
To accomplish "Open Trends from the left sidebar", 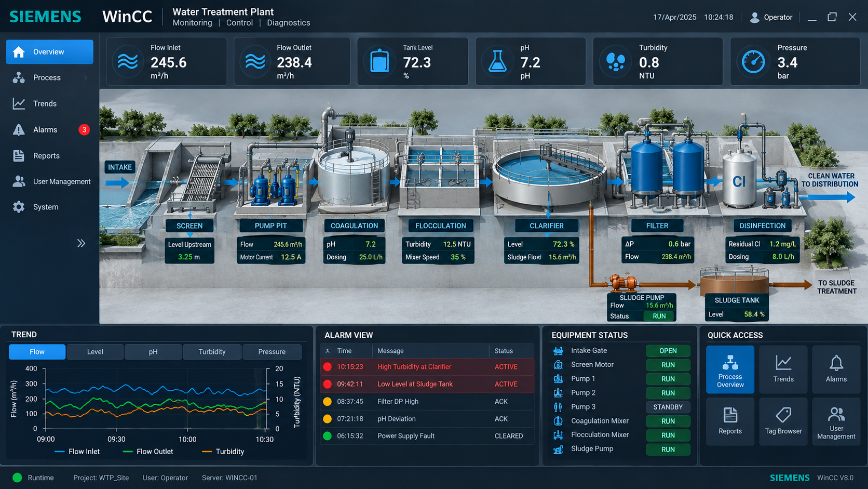I will click(x=49, y=103).
